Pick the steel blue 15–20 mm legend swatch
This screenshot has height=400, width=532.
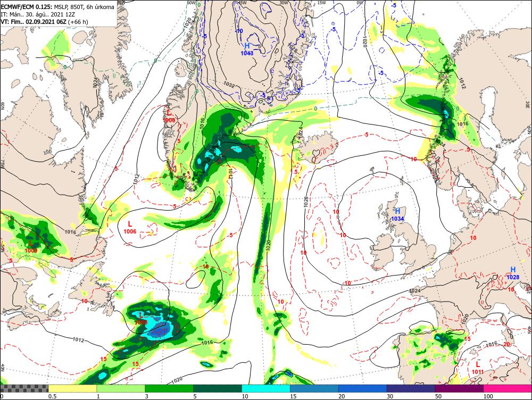tap(314, 388)
